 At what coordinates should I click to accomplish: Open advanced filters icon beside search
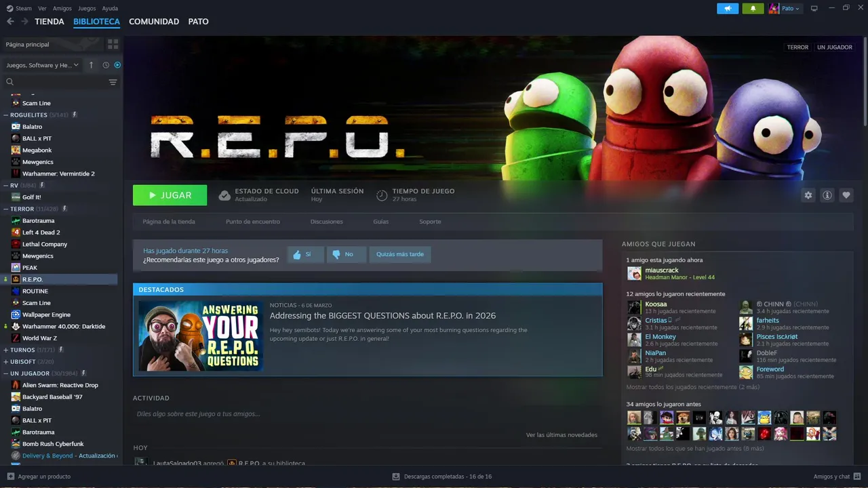click(113, 82)
